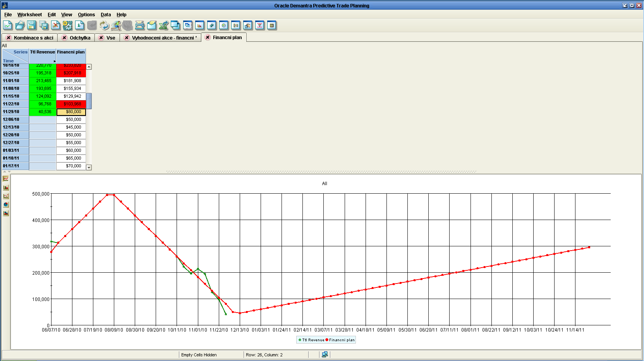The image size is (644, 361).
Task: Click the table scrollbar up arrow
Action: [89, 67]
